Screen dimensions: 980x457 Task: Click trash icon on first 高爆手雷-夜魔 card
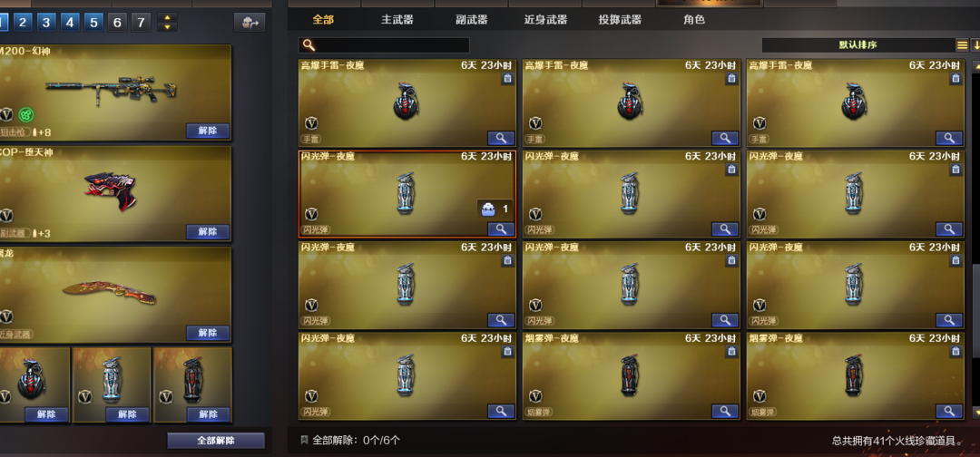pos(507,78)
